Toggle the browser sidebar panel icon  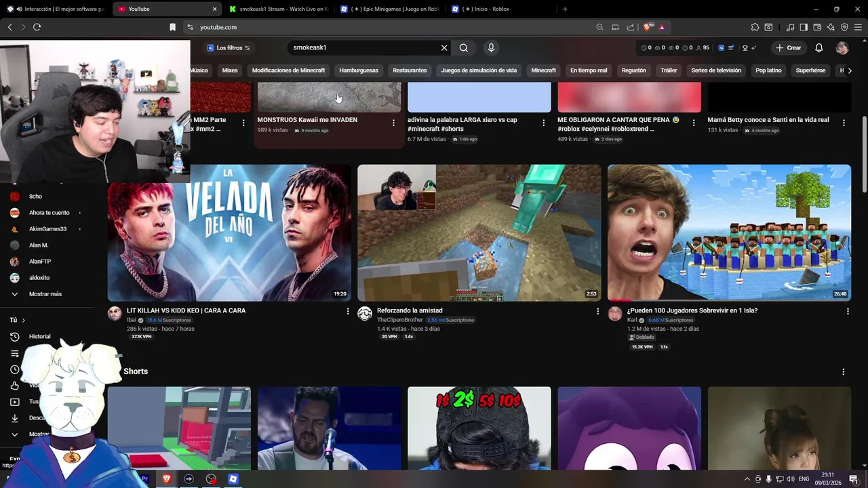tap(804, 27)
